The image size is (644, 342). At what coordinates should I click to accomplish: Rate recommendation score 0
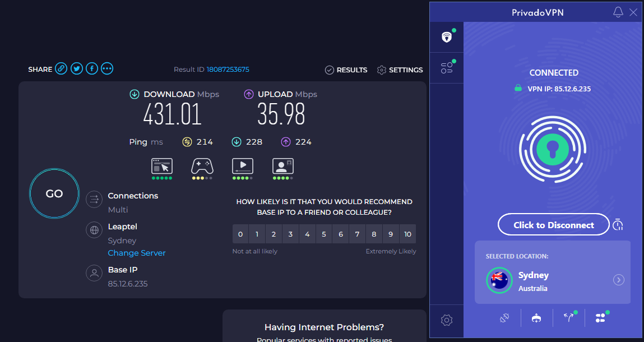tap(240, 234)
